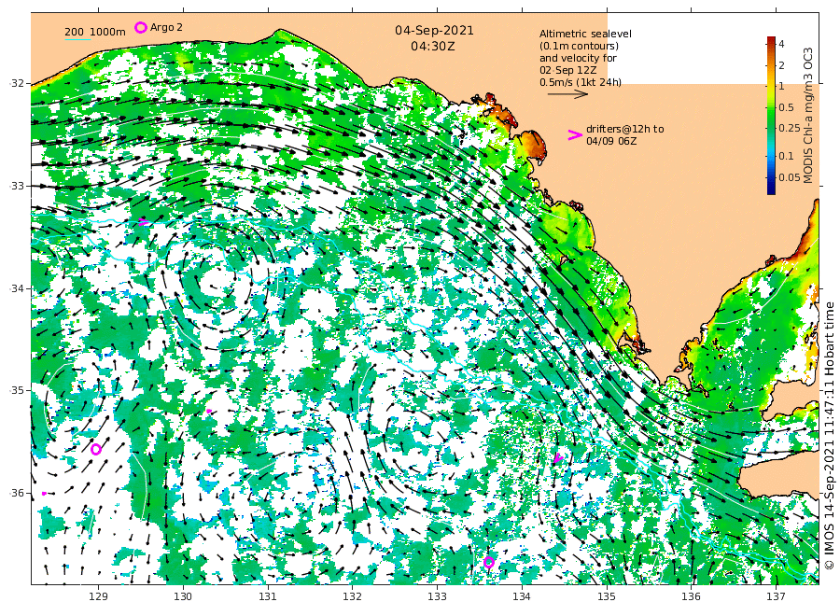Click the longitude axis label '137'
The width and height of the screenshot is (840, 616).
776,596
